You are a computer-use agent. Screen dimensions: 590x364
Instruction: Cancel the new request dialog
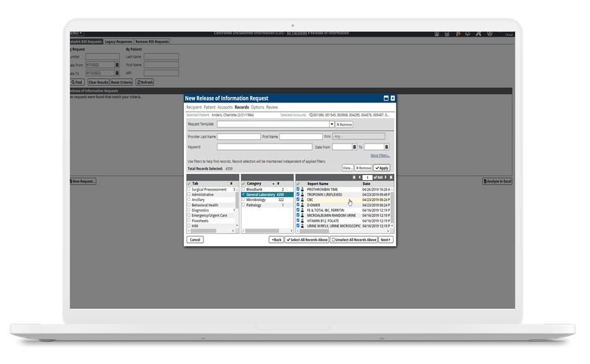[x=195, y=239]
